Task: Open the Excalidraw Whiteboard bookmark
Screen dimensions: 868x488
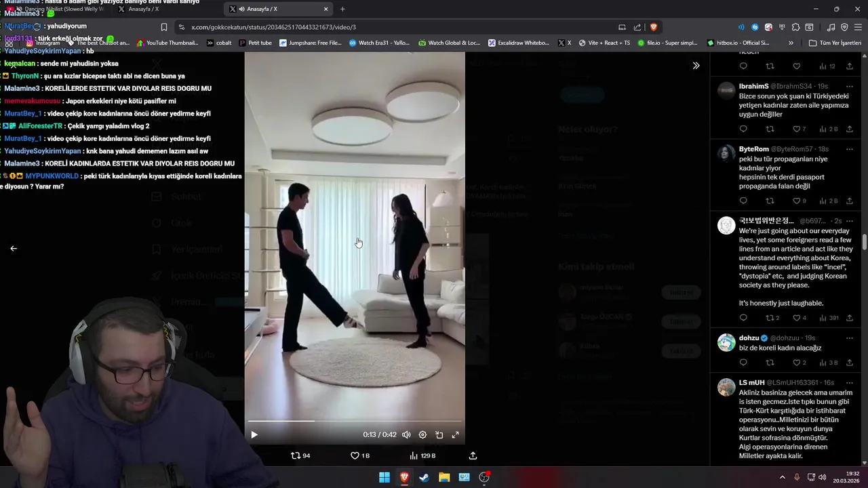Action: (519, 43)
